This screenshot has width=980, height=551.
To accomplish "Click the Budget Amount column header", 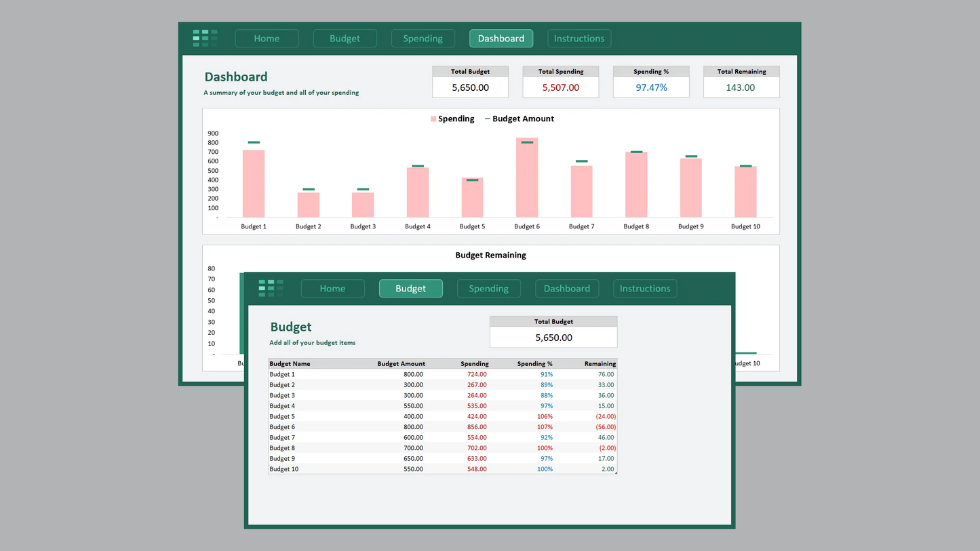I will coord(401,364).
